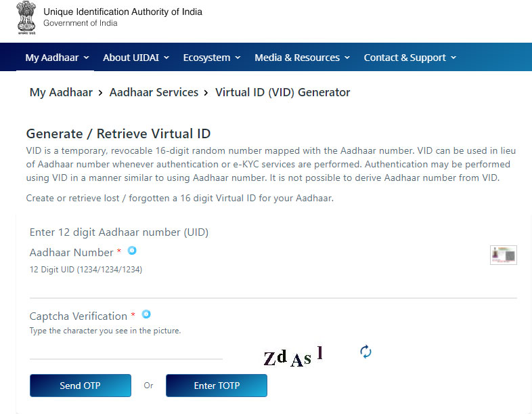The height and width of the screenshot is (414, 532).
Task: Expand the Ecosystem dropdown menu
Action: pos(212,58)
